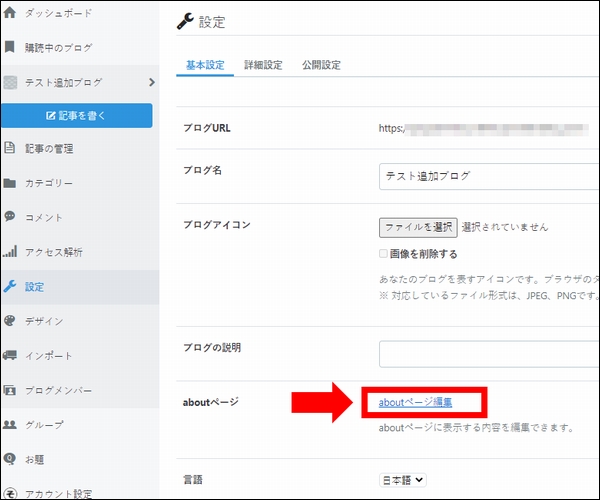Image resolution: width=600 pixels, height=500 pixels.
Task: Open the インポート menu item
Action: pyautogui.click(x=49, y=356)
